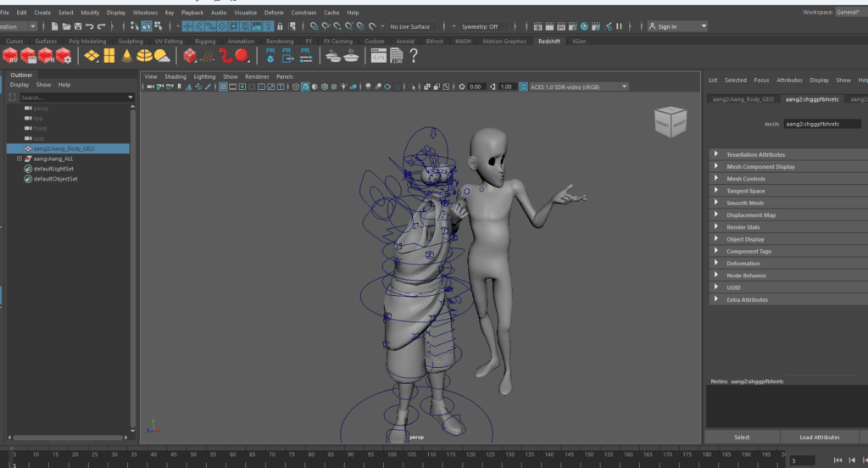868x468 pixels.
Task: Click the Redshift IPR render shelf icon
Action: coord(46,56)
